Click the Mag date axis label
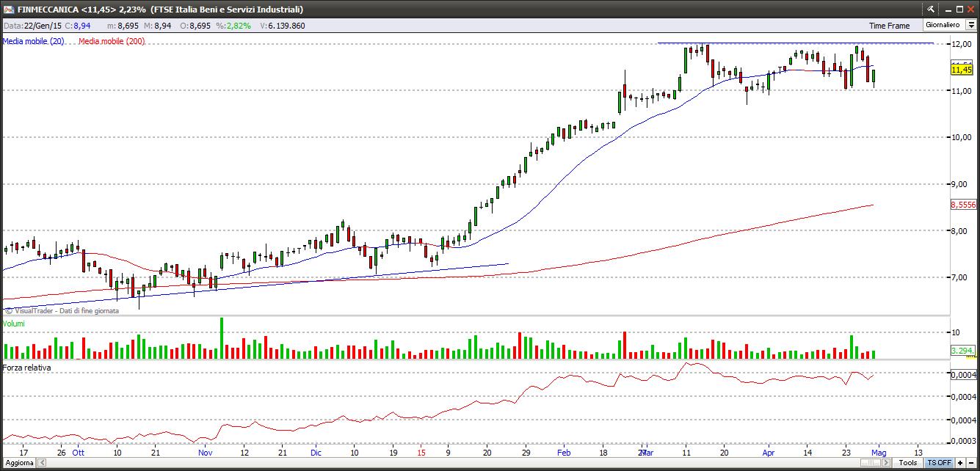Image resolution: width=980 pixels, height=471 pixels. (879, 453)
